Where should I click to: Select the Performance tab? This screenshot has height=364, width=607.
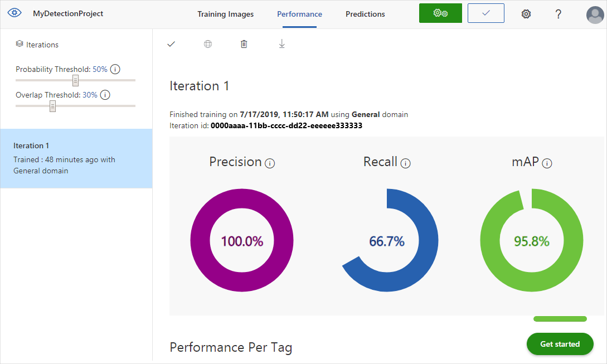300,14
